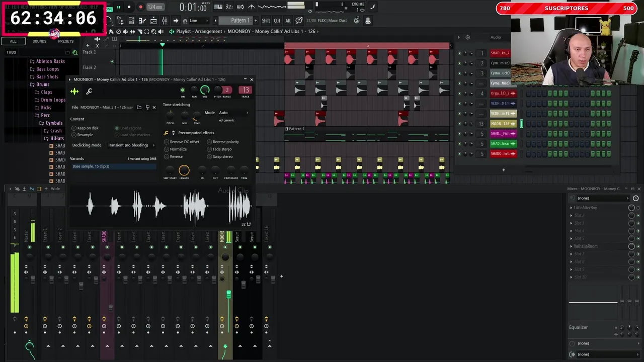
Task: Toggle the main snap magnet icon
Action: [185, 21]
